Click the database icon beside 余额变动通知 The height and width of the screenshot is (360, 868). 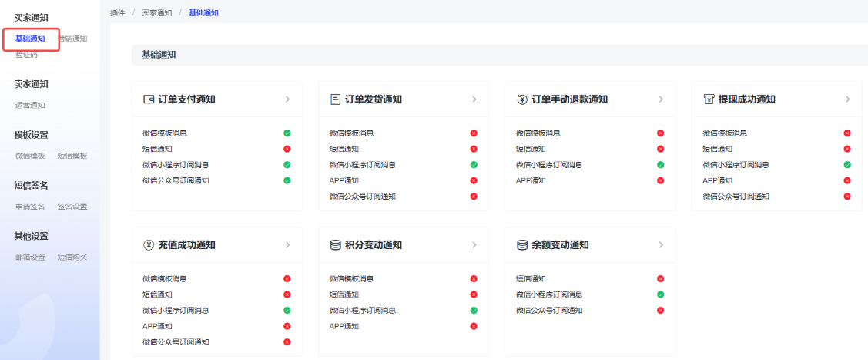pyautogui.click(x=521, y=245)
